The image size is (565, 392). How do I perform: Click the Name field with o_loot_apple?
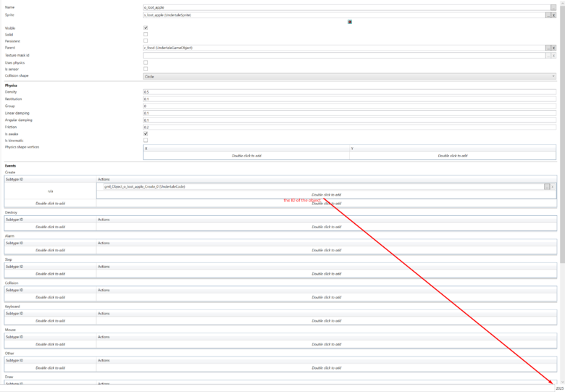click(x=346, y=7)
